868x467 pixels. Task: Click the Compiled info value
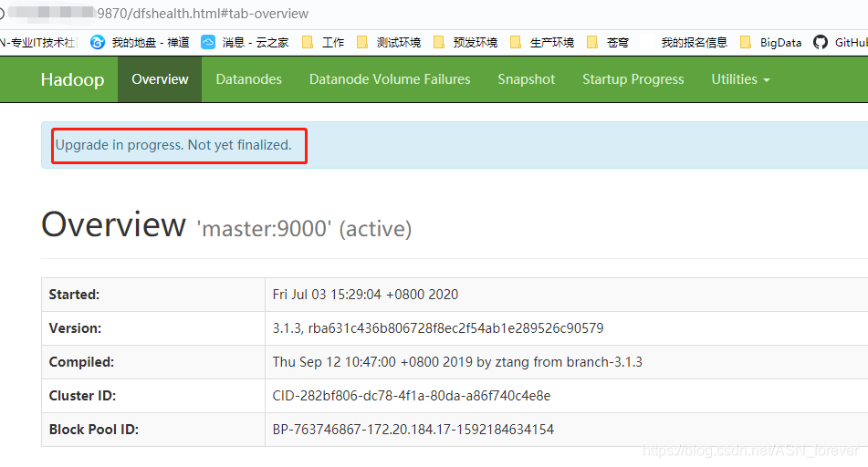[457, 362]
